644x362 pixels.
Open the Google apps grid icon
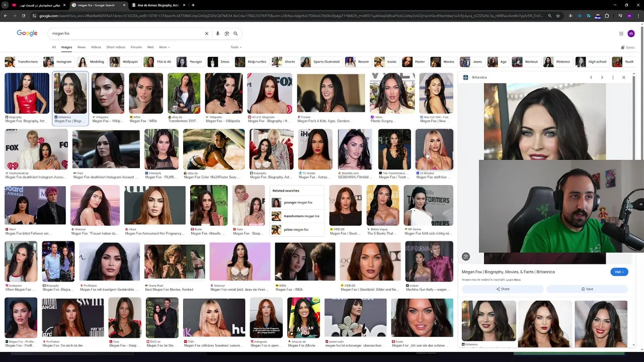click(621, 34)
